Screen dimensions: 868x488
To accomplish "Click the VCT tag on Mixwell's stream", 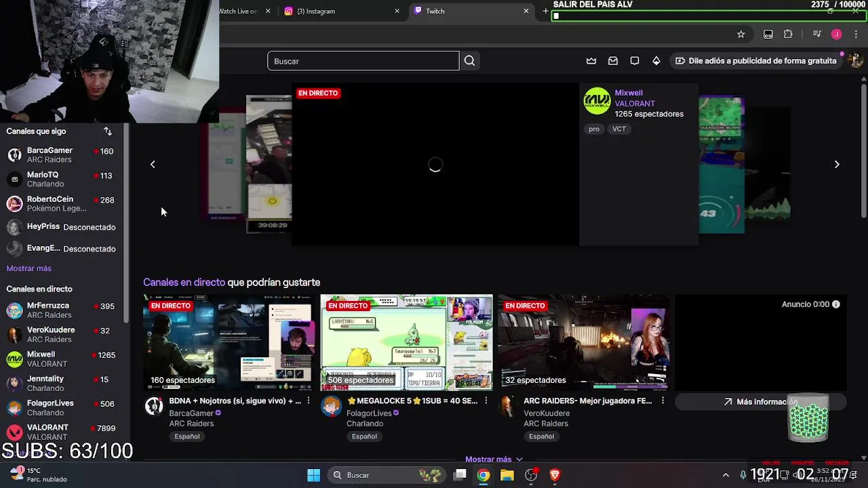I will [x=619, y=129].
